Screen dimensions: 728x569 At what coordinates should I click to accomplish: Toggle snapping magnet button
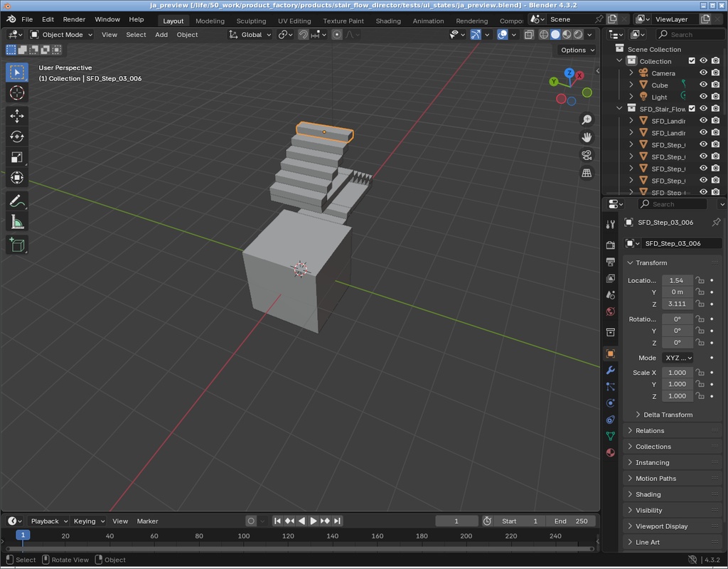click(x=303, y=35)
